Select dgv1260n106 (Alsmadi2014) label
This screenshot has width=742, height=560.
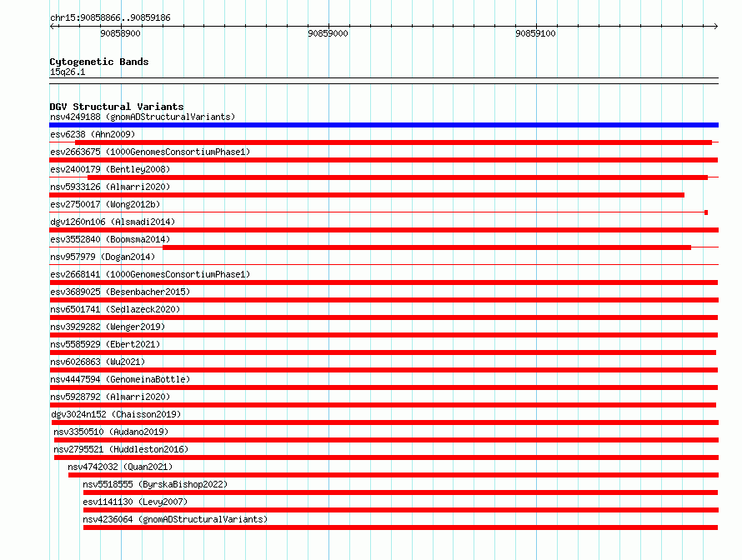click(113, 222)
